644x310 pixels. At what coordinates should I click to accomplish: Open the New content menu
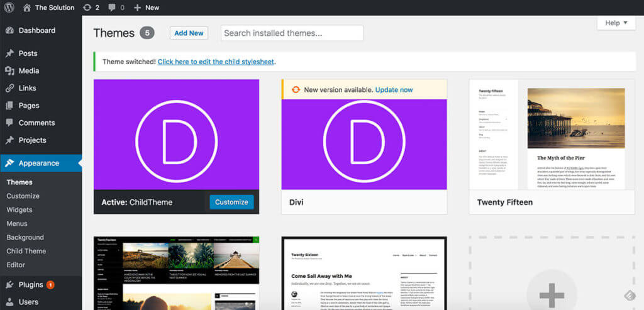pyautogui.click(x=147, y=8)
